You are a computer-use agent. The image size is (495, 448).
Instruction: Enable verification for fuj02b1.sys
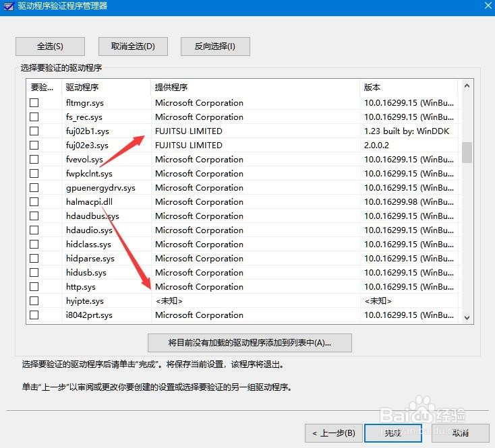34,131
